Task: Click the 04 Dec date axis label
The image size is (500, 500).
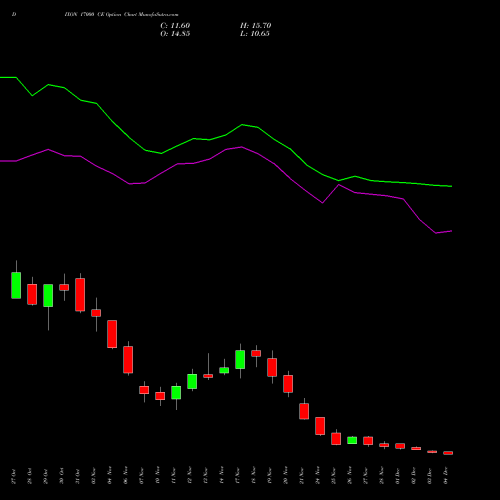Action: pos(445,476)
